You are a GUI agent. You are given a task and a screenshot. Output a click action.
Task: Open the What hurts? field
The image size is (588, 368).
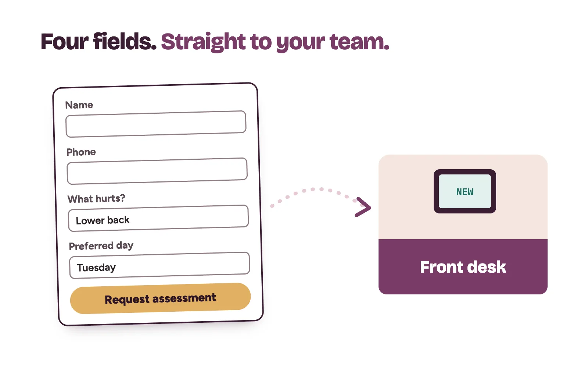coord(158,218)
